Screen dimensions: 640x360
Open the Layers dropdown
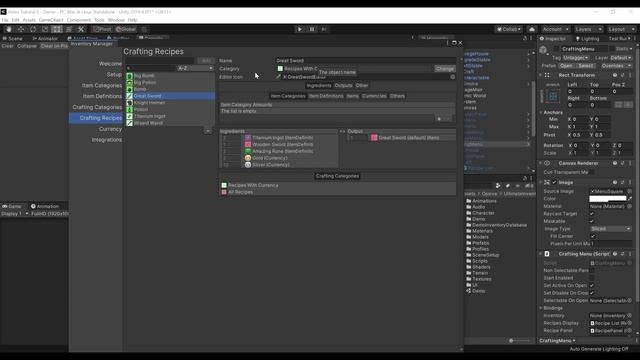[x=589, y=29]
